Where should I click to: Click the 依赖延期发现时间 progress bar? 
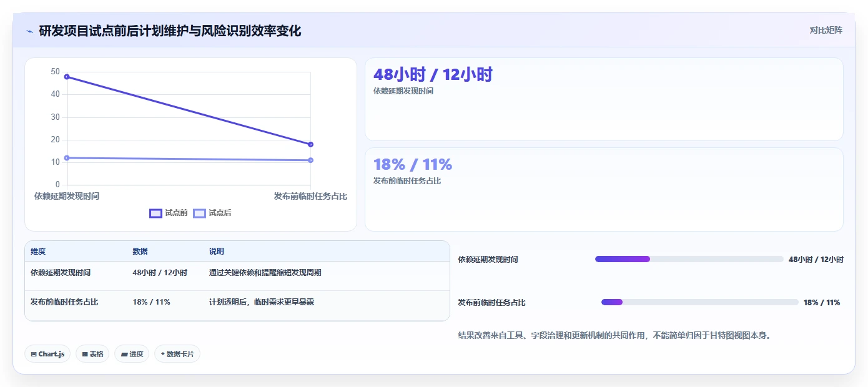tap(689, 259)
